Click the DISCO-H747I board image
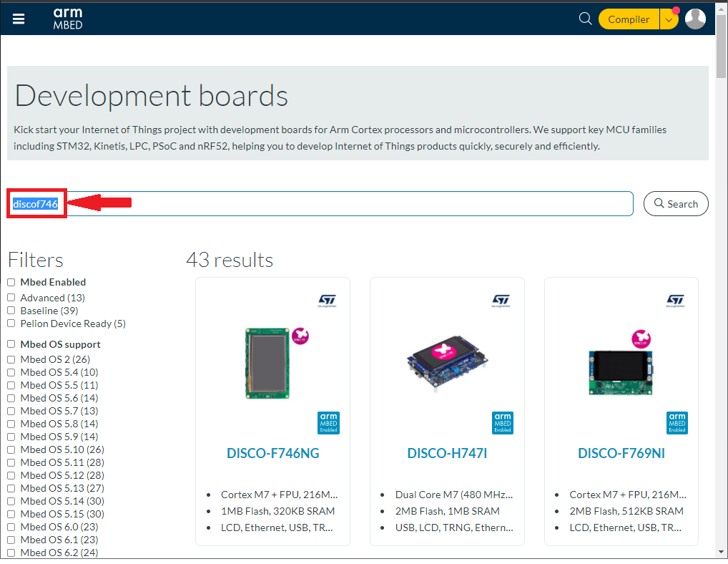This screenshot has height=564, width=728. 447,364
